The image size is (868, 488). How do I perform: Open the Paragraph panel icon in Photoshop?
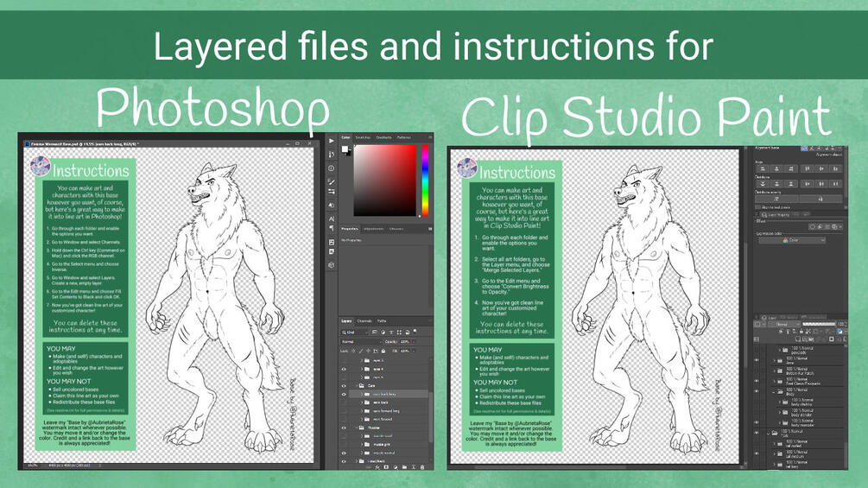coord(332,228)
